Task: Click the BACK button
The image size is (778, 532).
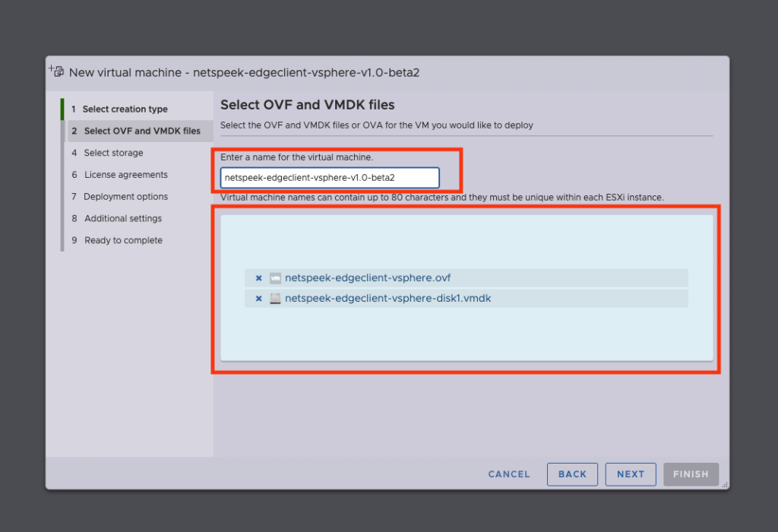Action: pos(572,474)
